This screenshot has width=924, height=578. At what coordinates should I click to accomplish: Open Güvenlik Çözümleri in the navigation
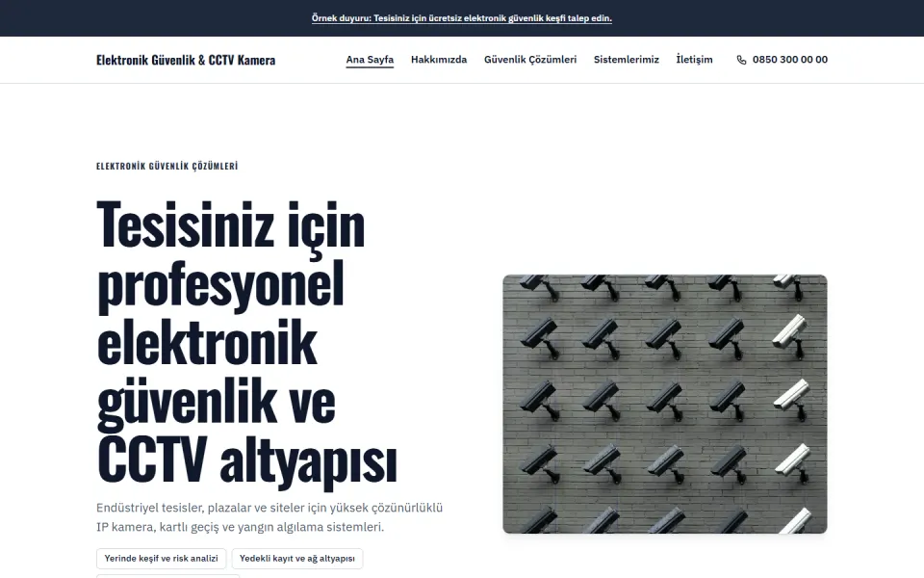point(530,60)
